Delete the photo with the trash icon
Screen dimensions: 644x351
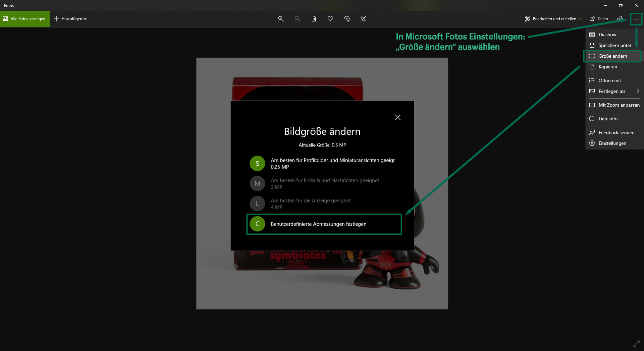[314, 19]
